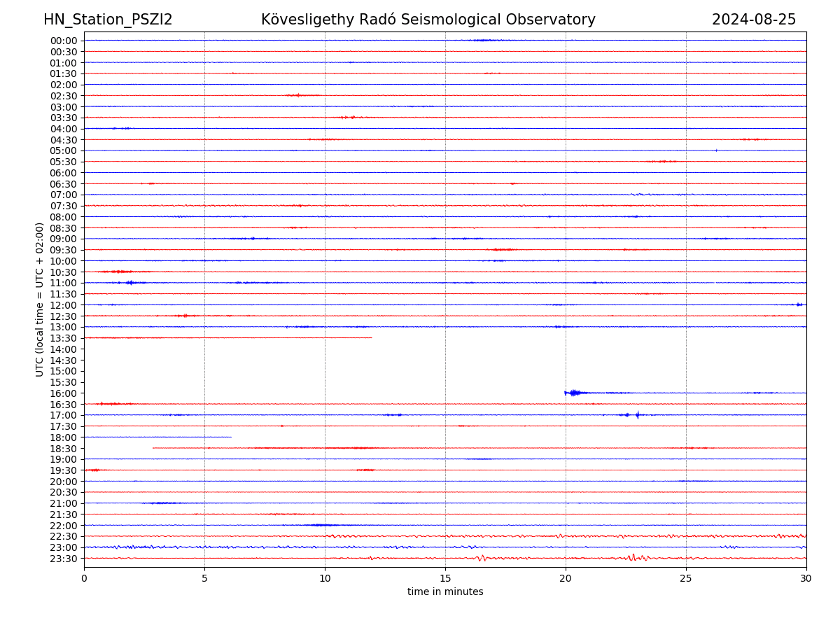The height and width of the screenshot is (630, 840).
Task: Click the end of the short 18:00 blue trace
Action: (230, 437)
